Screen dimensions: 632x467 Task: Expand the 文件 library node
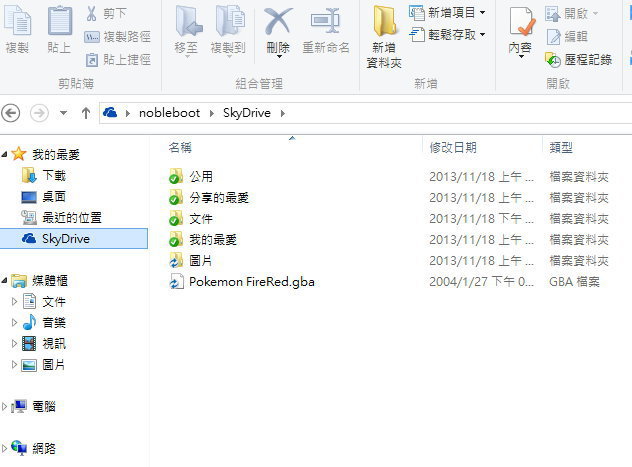point(14,301)
